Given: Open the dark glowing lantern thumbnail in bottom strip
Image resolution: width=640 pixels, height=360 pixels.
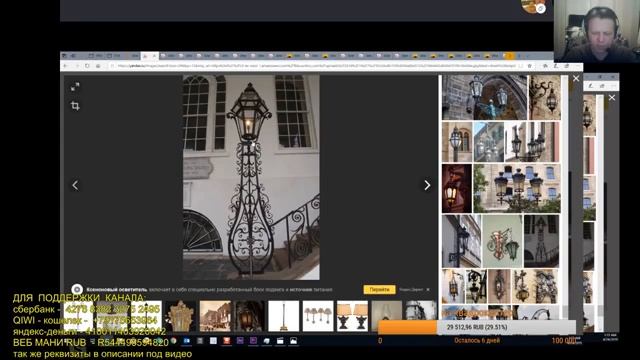Looking at the screenshot, I should tap(249, 316).
